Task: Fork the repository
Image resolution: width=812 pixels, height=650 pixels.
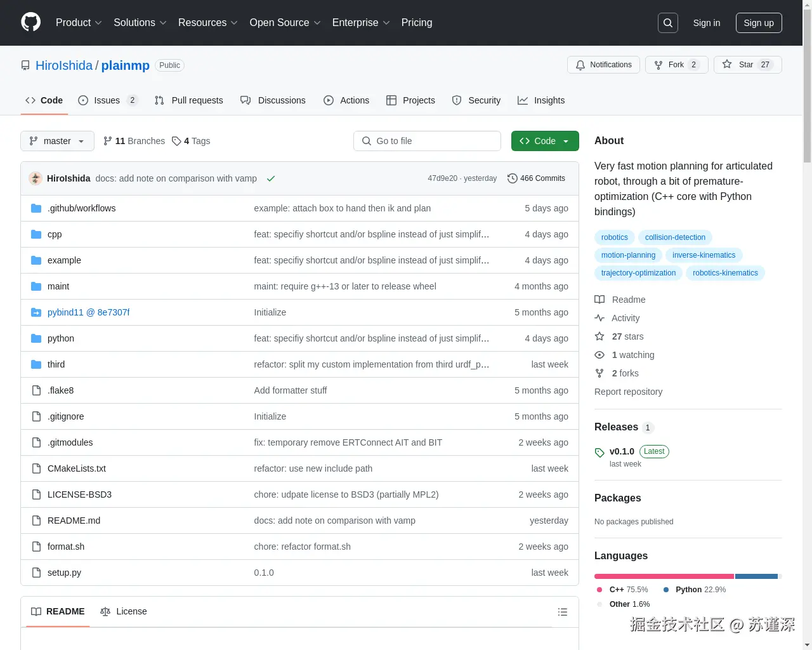Action: tap(676, 65)
